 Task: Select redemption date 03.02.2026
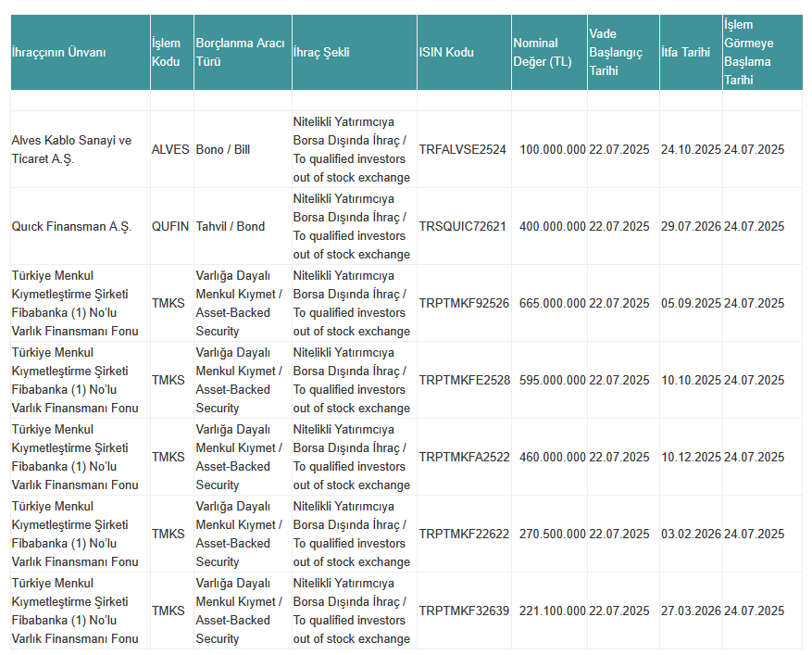691,534
